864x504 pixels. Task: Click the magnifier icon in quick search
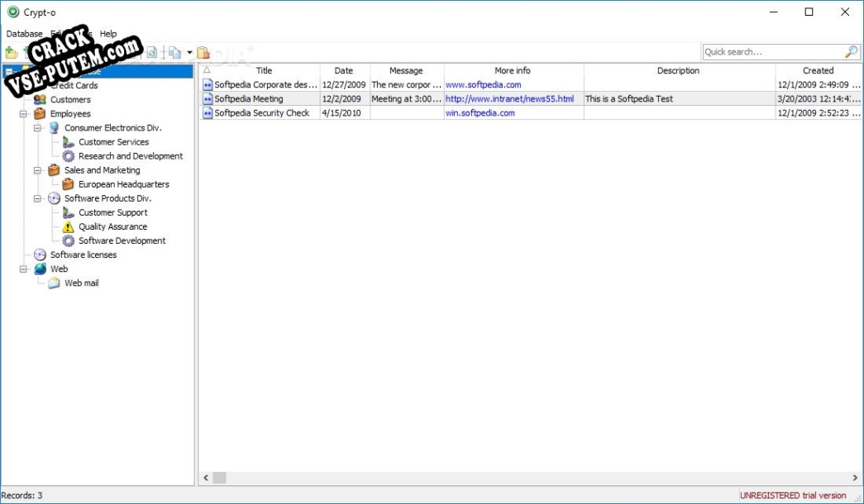coord(852,52)
